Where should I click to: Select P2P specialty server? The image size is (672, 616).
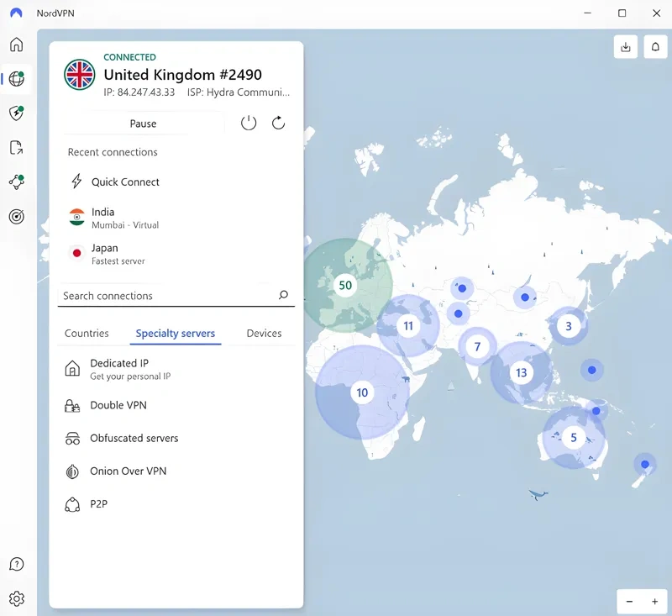pyautogui.click(x=176, y=504)
